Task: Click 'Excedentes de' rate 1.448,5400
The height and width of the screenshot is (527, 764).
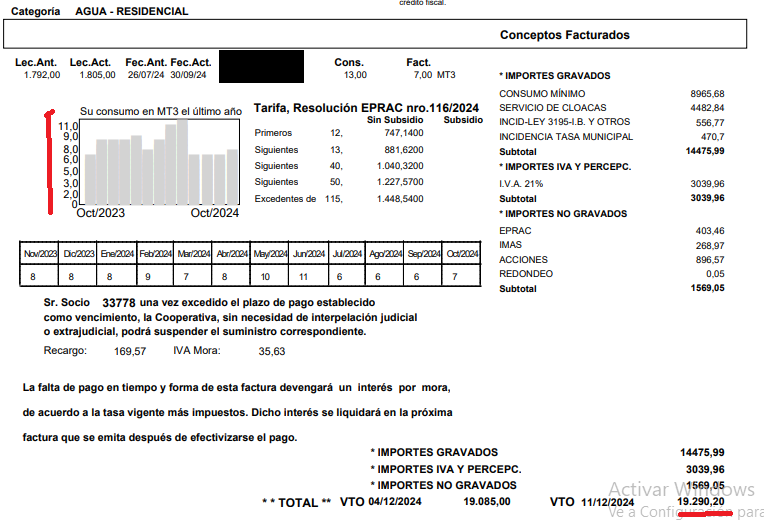Action: [x=400, y=199]
